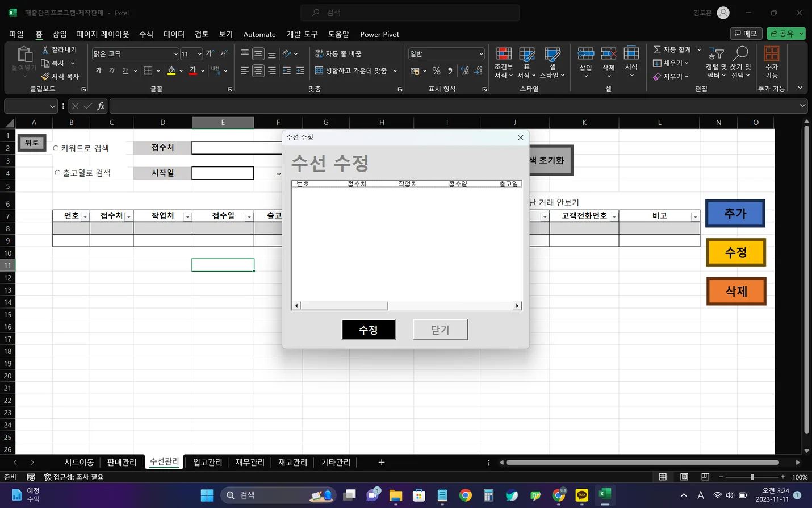Open filter dropdown for 비고 column
This screenshot has height=508, width=812.
(x=695, y=216)
